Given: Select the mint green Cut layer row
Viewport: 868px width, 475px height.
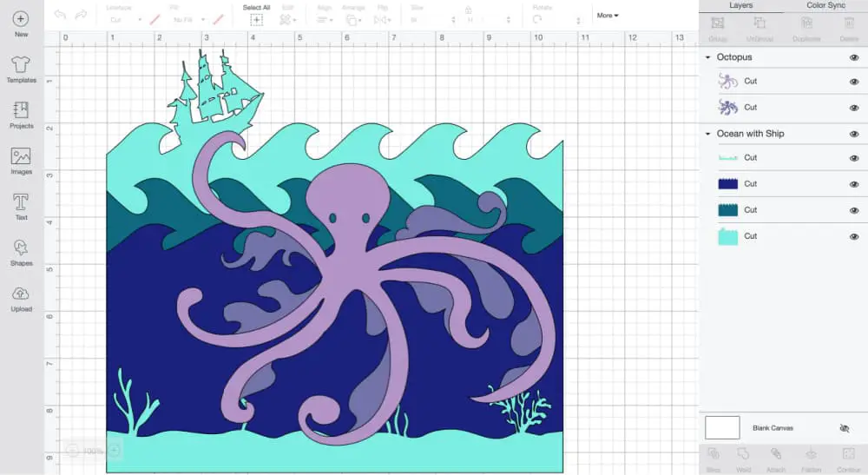Looking at the screenshot, I should 783,236.
